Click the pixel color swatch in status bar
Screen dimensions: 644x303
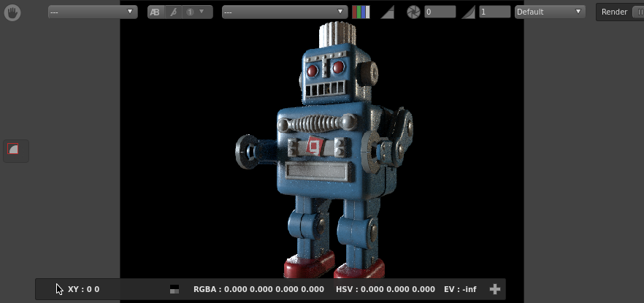coord(174,289)
